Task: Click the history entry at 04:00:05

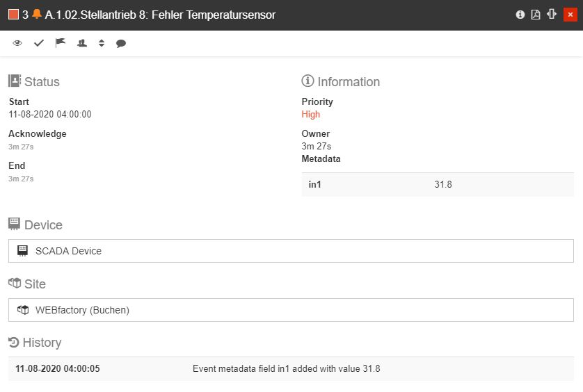Action: [x=291, y=368]
